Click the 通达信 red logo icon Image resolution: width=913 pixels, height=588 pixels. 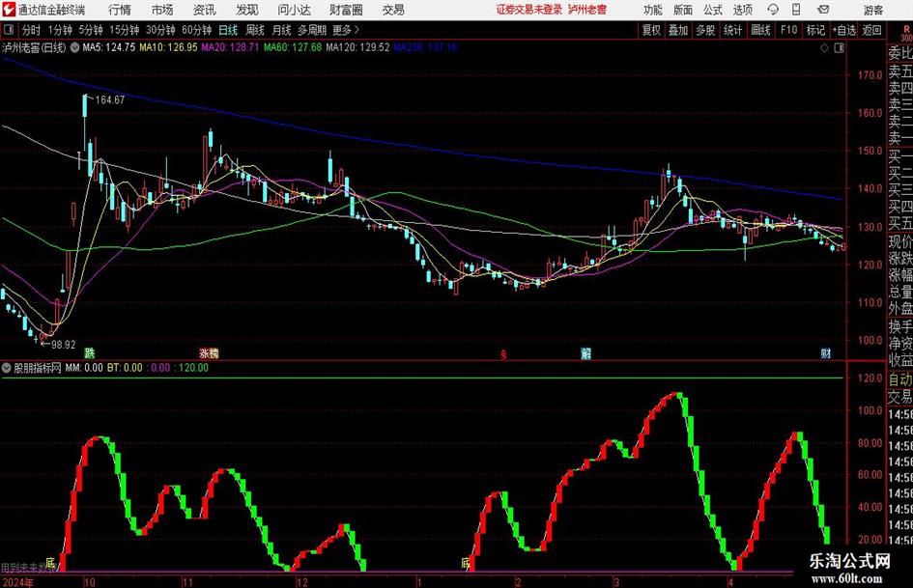tap(8, 10)
